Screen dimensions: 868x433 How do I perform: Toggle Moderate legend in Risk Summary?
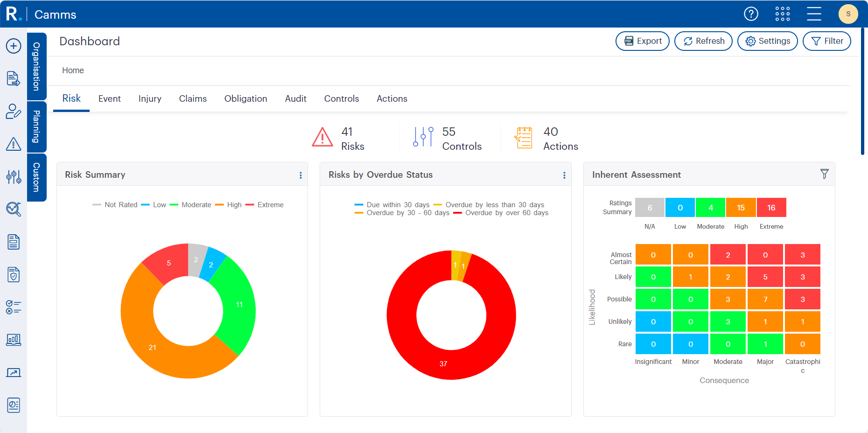point(190,205)
